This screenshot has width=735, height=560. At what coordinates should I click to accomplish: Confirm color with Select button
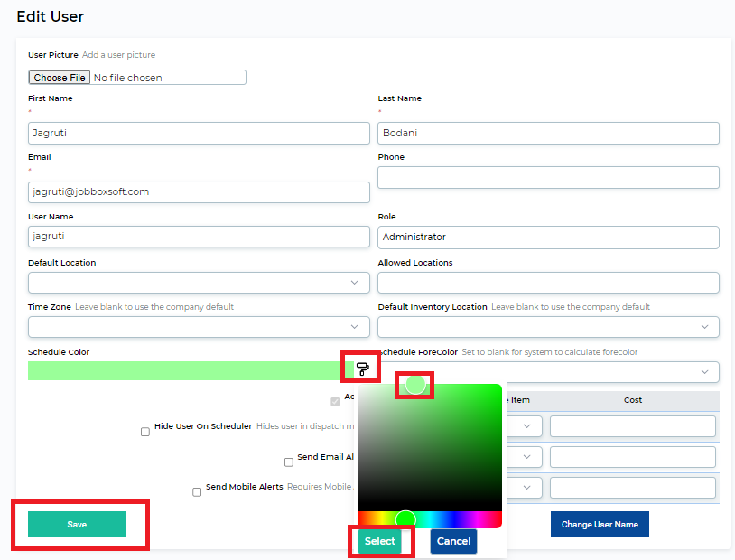pos(379,541)
